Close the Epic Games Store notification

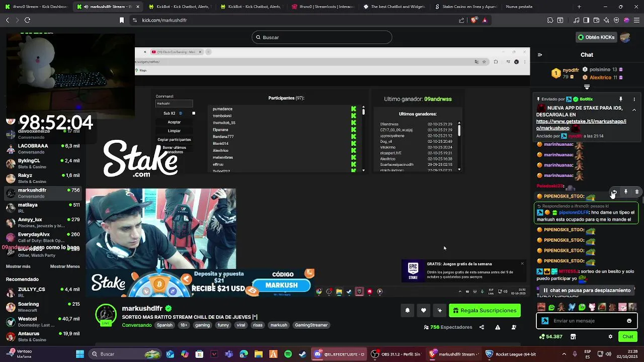click(x=522, y=264)
